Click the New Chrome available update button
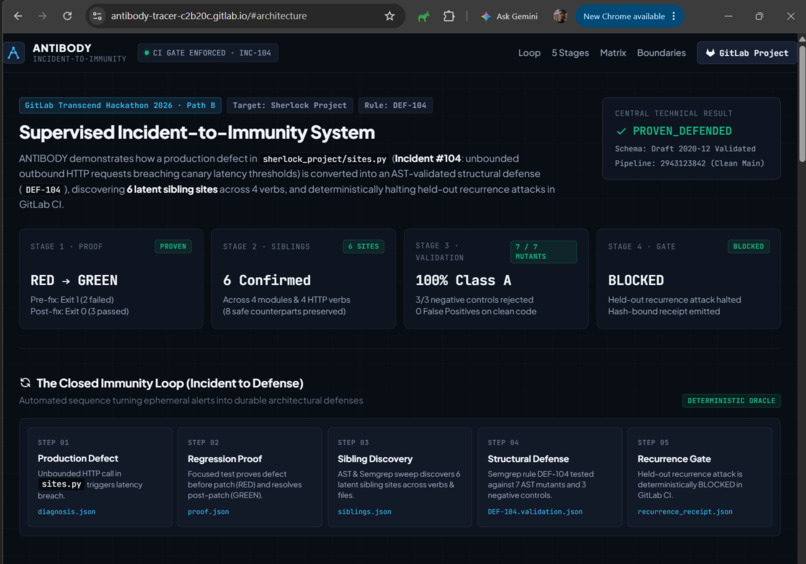 [624, 16]
